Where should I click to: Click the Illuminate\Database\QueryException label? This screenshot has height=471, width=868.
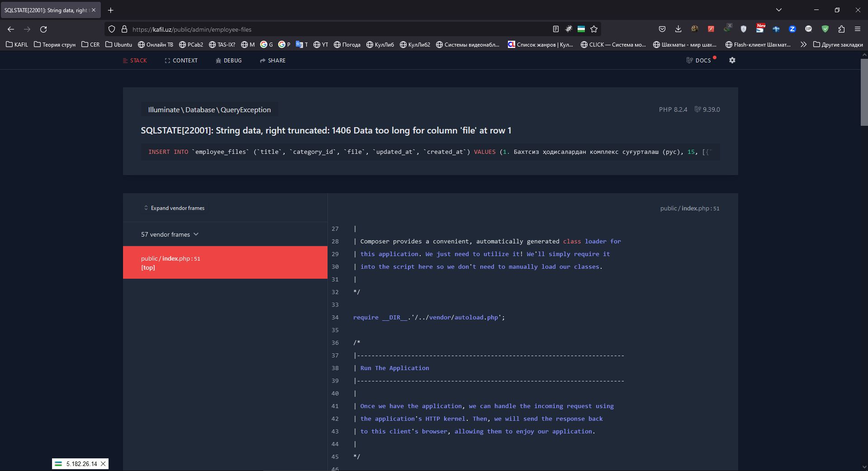pos(209,110)
